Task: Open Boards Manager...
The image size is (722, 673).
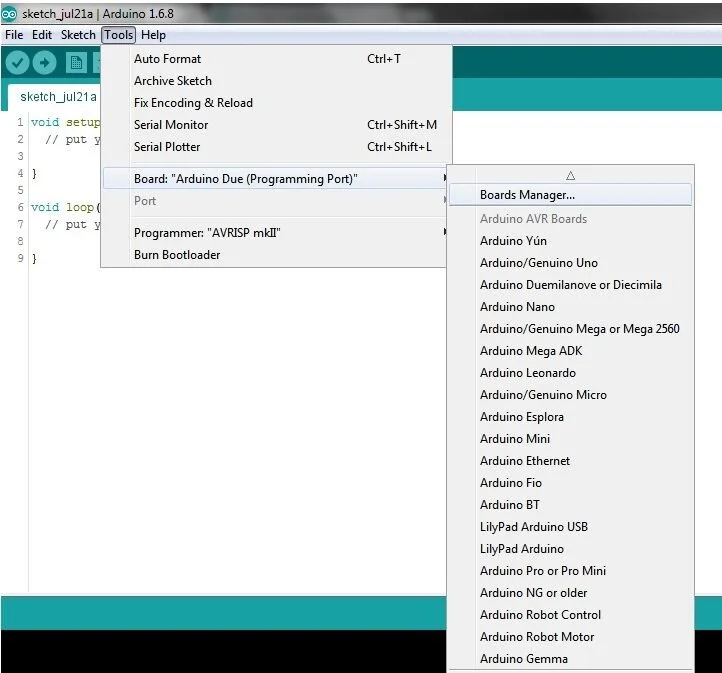Action: point(570,195)
